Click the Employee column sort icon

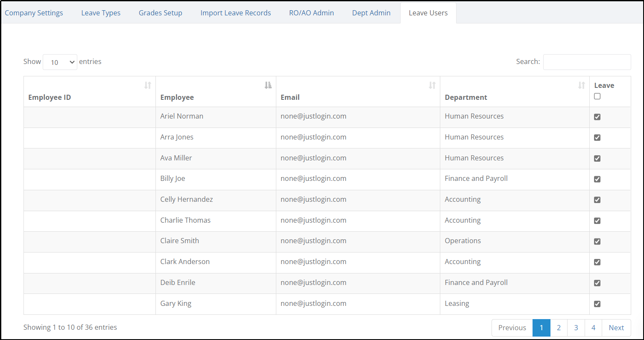point(268,85)
